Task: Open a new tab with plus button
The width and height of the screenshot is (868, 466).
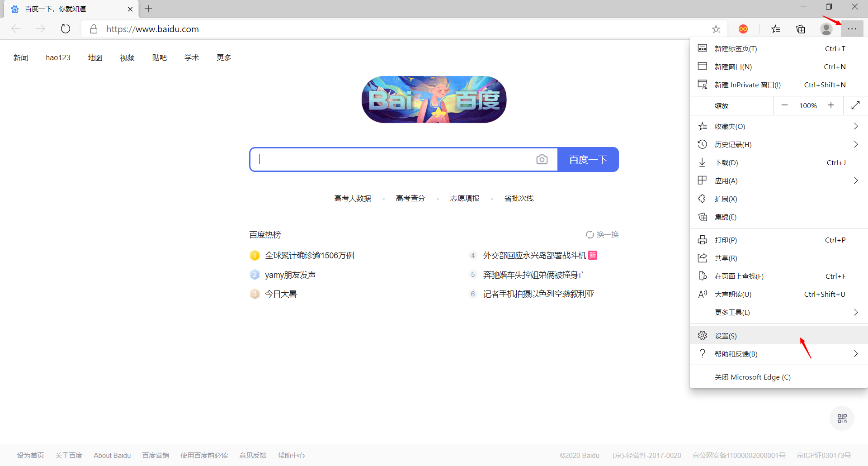Action: 148,9
